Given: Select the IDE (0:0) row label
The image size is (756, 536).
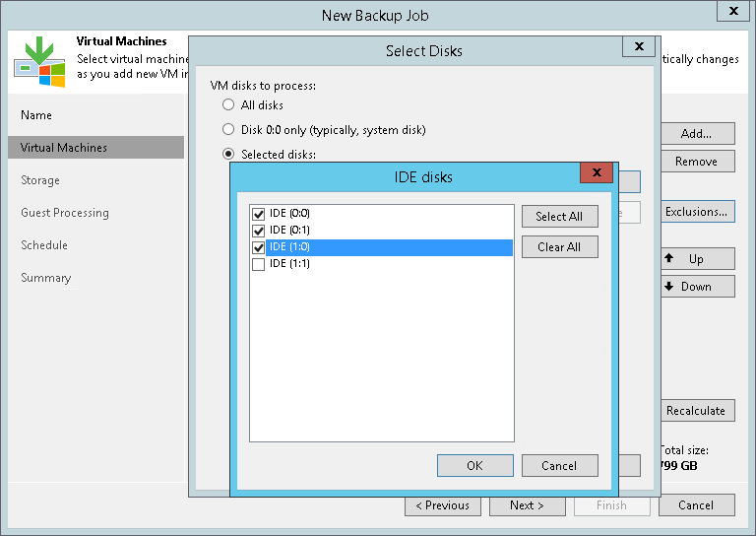Looking at the screenshot, I should point(289,213).
